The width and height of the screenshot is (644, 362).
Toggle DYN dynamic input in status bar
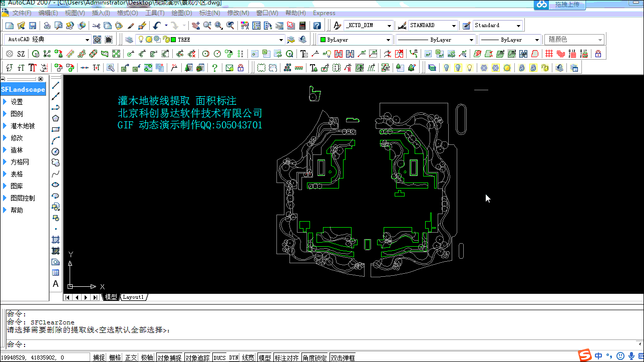coord(234,357)
